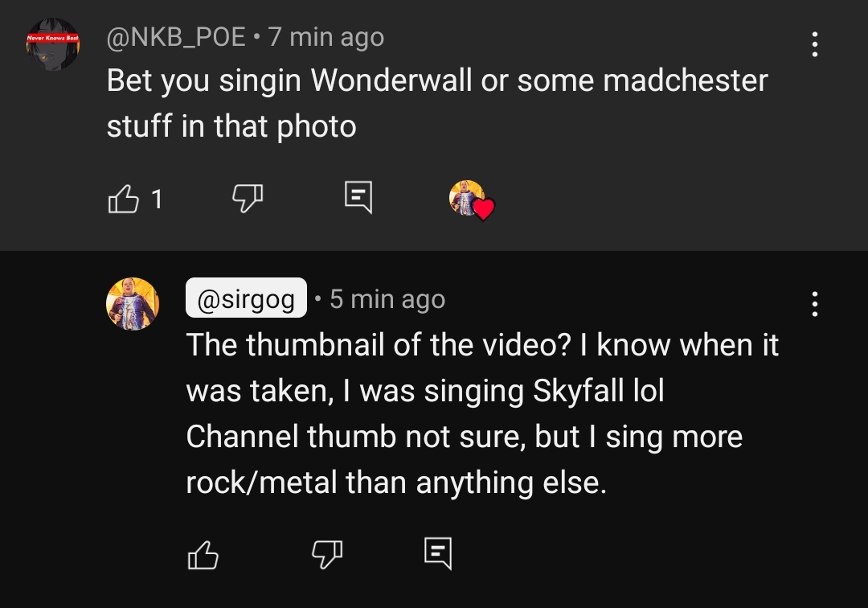Open the @NKB_POE profile picture
The image size is (868, 608).
52,44
